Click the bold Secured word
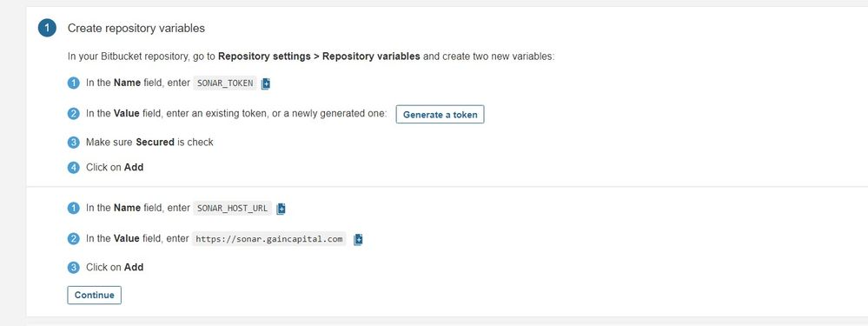This screenshot has height=326, width=868. (155, 143)
